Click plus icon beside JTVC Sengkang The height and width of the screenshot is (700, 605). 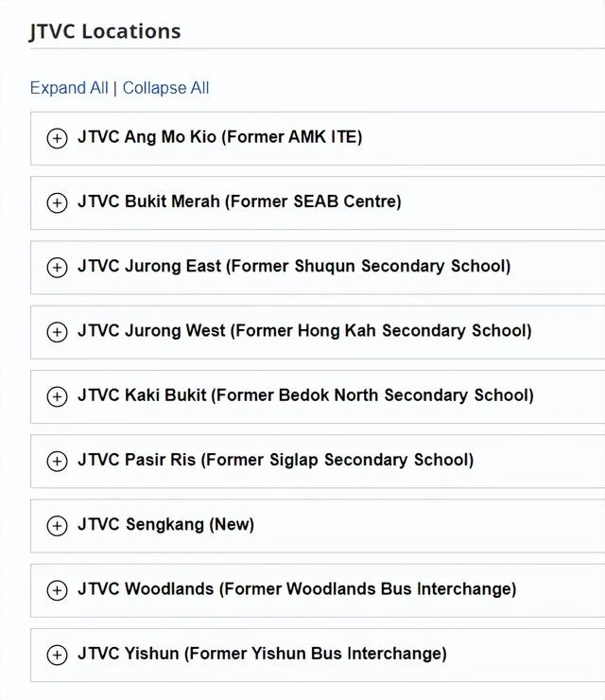[57, 526]
